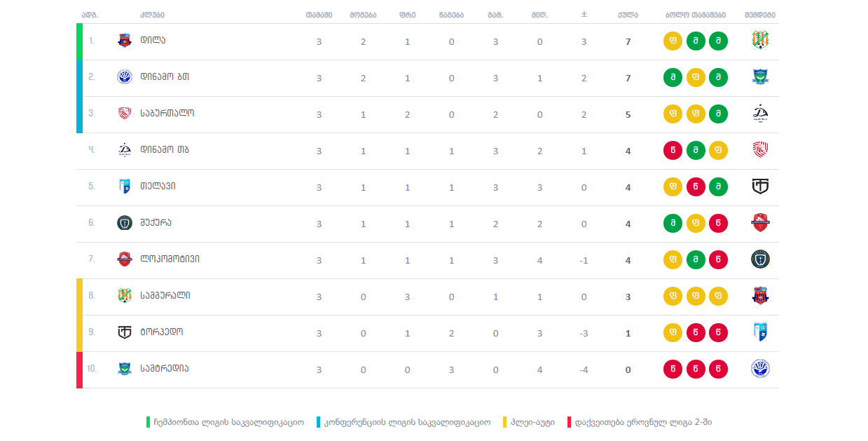
Task: Click the ქულა points column header
Action: (628, 15)
